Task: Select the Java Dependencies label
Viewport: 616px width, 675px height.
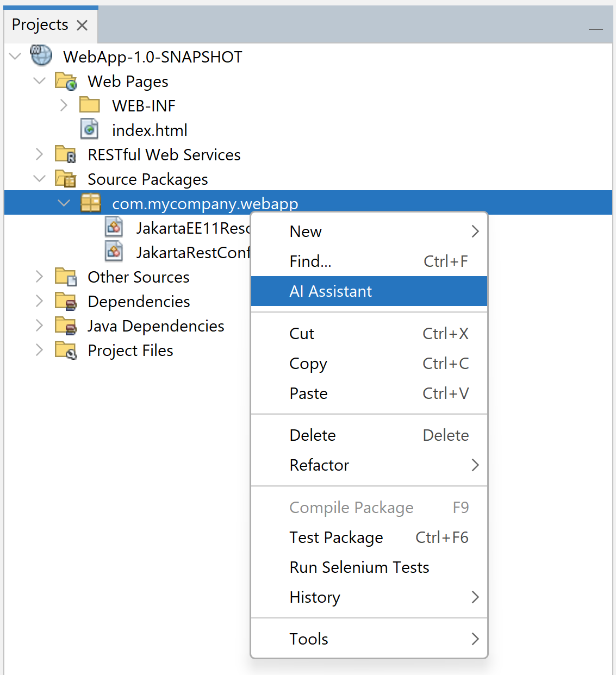Action: [x=155, y=326]
